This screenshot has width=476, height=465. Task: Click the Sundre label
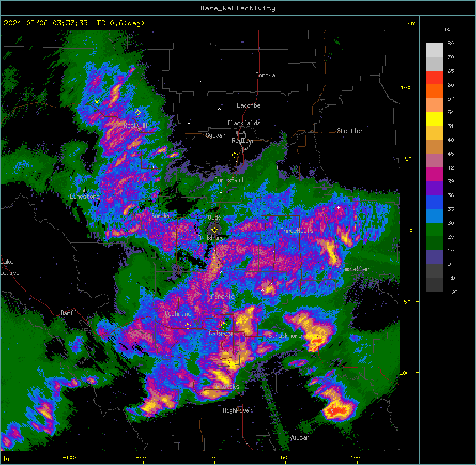pos(161,216)
